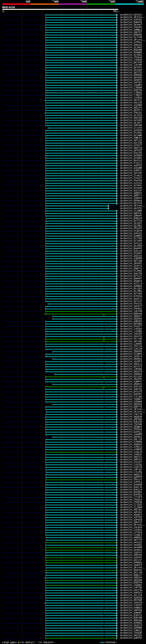Click the green ~80% identity legend segment

click(x=101, y=4)
